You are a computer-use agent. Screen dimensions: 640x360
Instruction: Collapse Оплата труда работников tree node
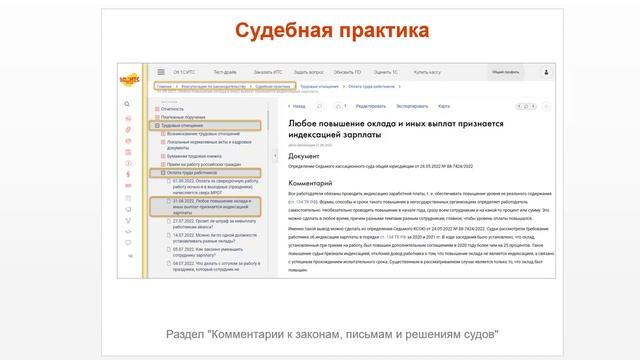coord(163,173)
